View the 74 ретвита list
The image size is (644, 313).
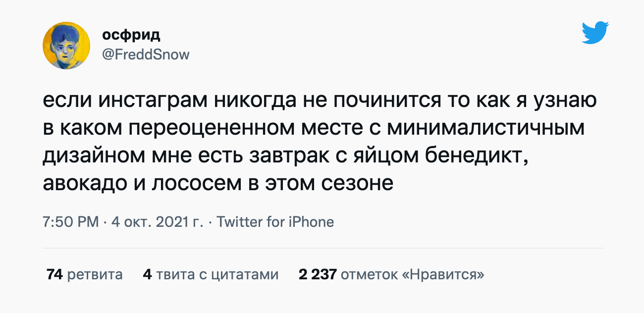pos(84,274)
